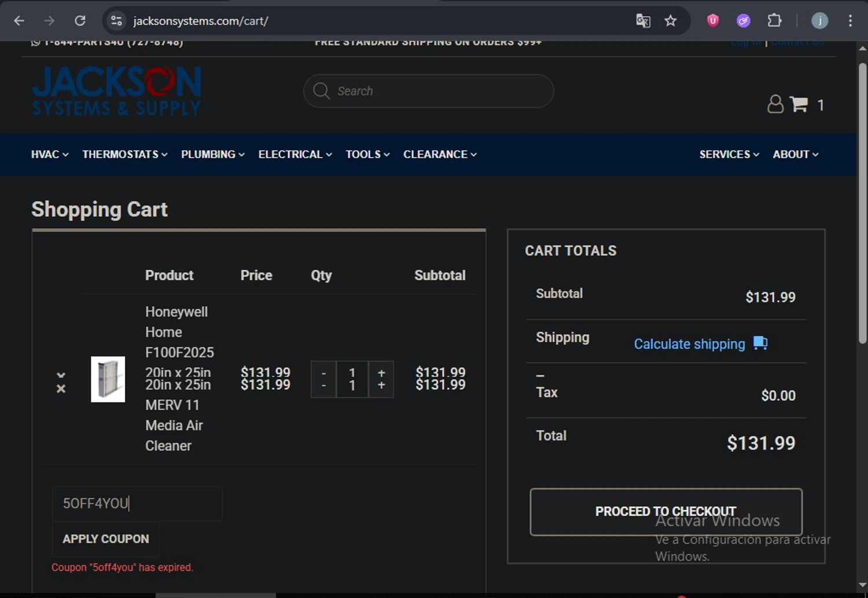Expand the Plumbing menu
This screenshot has width=868, height=598.
(x=213, y=154)
